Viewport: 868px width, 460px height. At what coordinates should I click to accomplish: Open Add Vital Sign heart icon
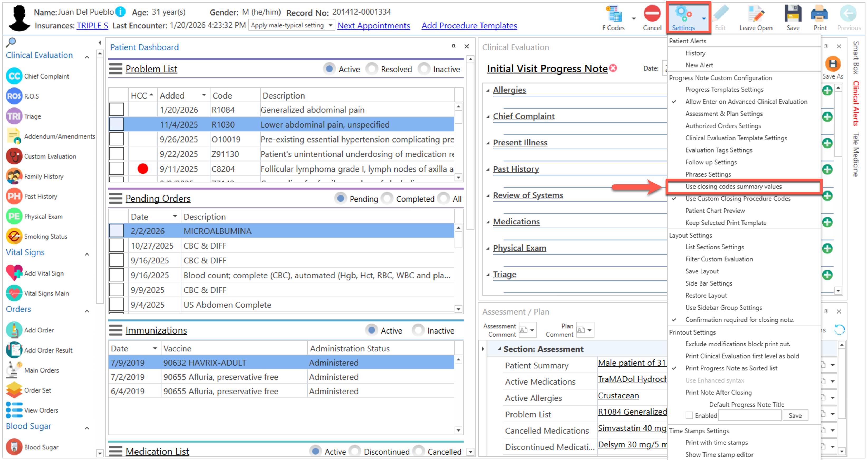pos(14,273)
